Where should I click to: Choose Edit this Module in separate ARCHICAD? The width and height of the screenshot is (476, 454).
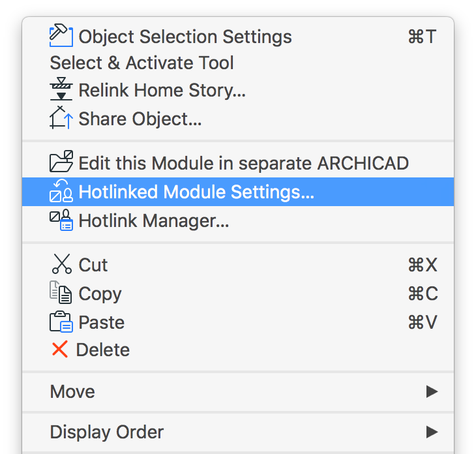click(x=238, y=163)
